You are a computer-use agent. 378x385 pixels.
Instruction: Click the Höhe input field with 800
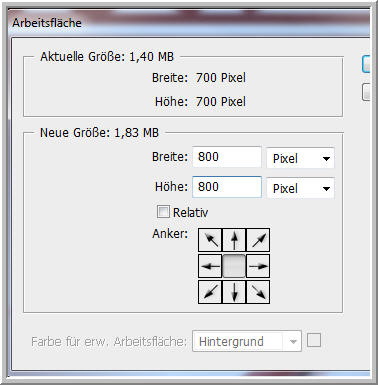click(227, 187)
